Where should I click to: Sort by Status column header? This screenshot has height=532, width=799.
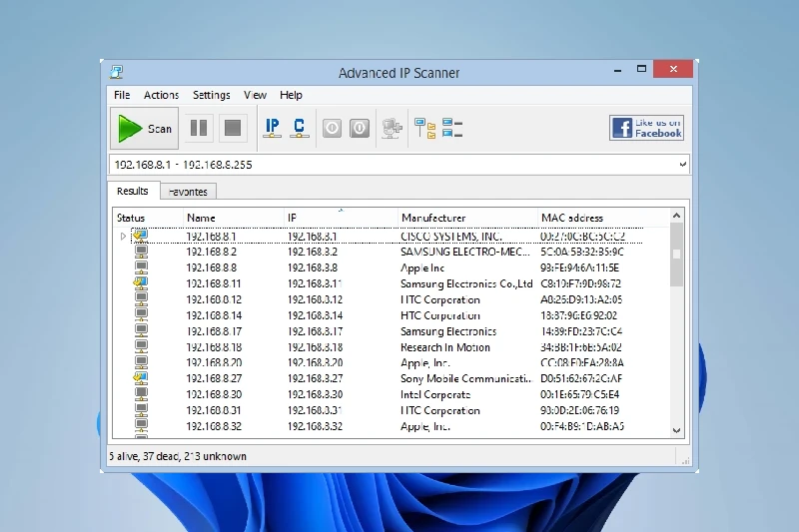click(x=147, y=218)
